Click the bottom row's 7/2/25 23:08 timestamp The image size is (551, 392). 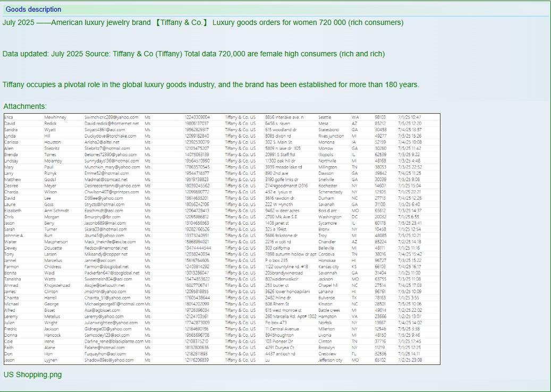pos(409,360)
